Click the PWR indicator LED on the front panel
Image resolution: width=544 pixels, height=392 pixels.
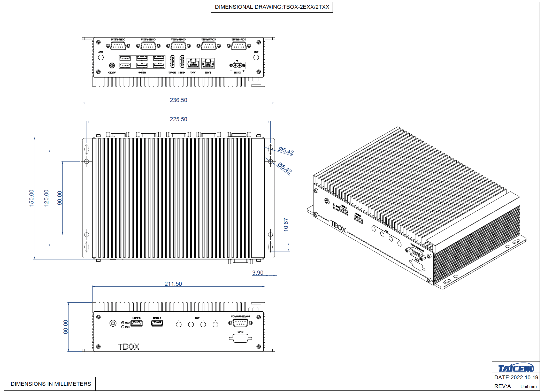[123, 327]
